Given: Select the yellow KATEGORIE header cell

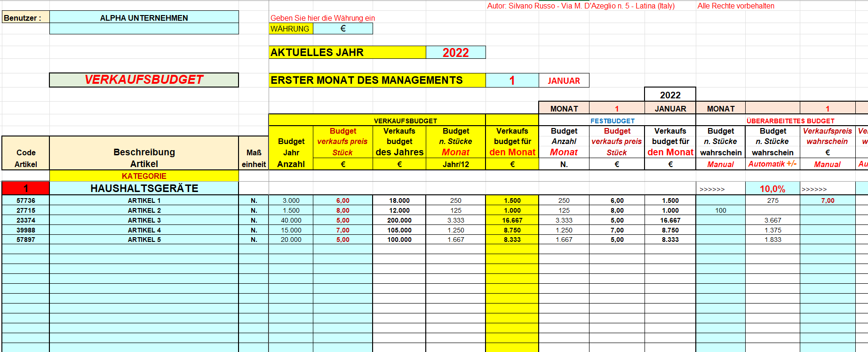Looking at the screenshot, I should coord(144,176).
